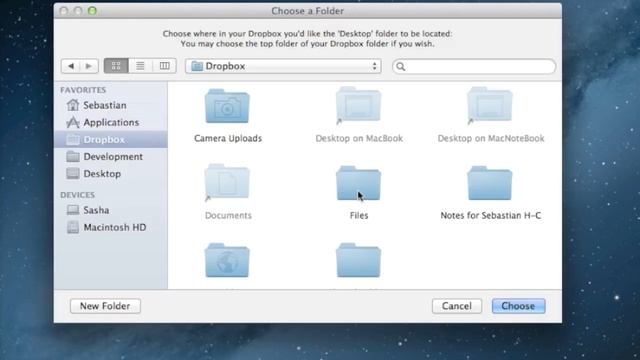Viewport: 640px width, 360px height.
Task: Click the Desktop on MacBook label
Action: [x=359, y=138]
